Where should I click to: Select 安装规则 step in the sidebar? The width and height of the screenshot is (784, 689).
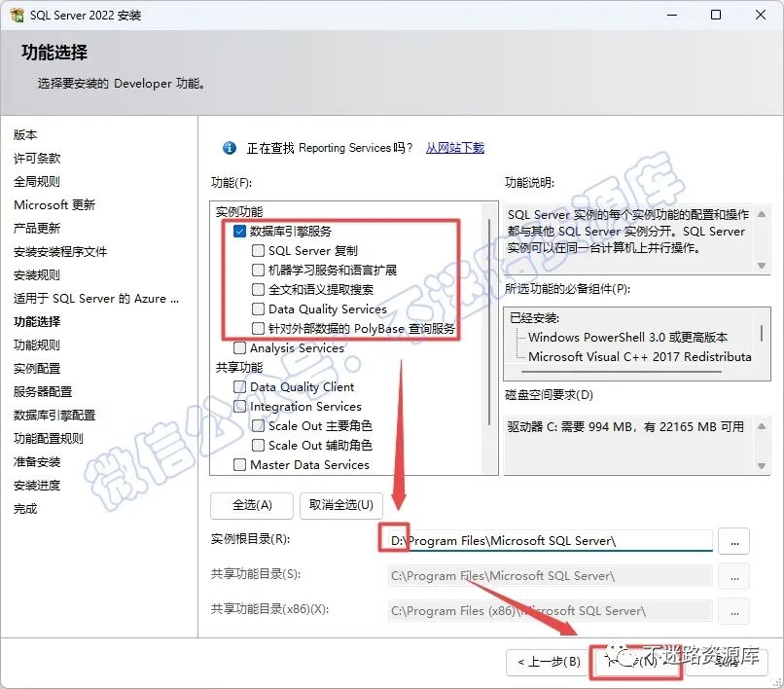point(37,274)
